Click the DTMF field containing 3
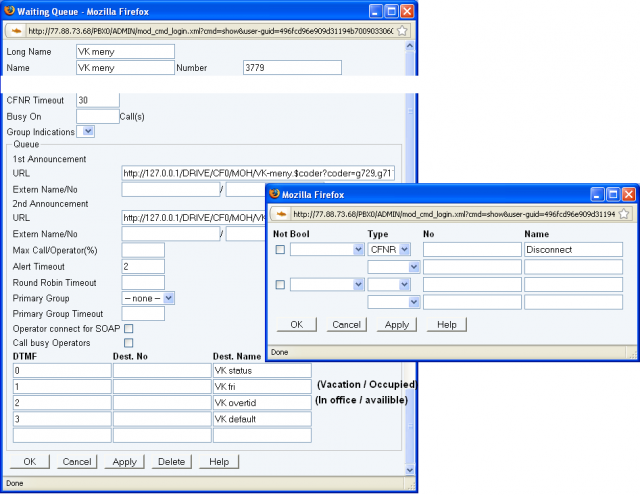 [x=62, y=419]
